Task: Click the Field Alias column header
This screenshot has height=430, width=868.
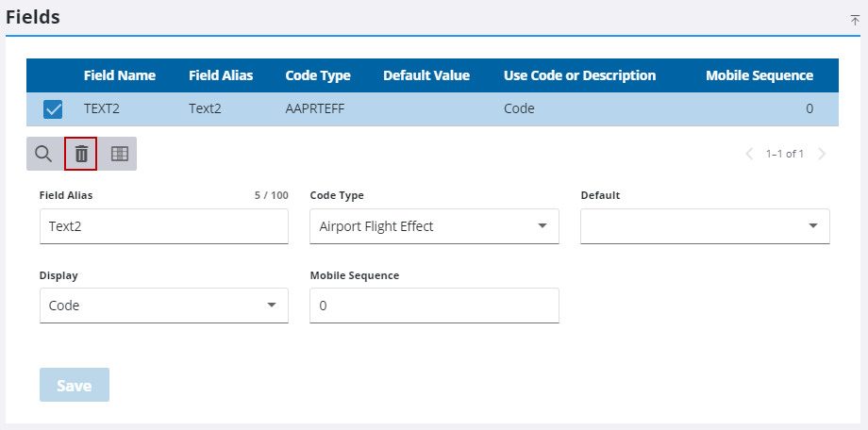Action: 221,75
